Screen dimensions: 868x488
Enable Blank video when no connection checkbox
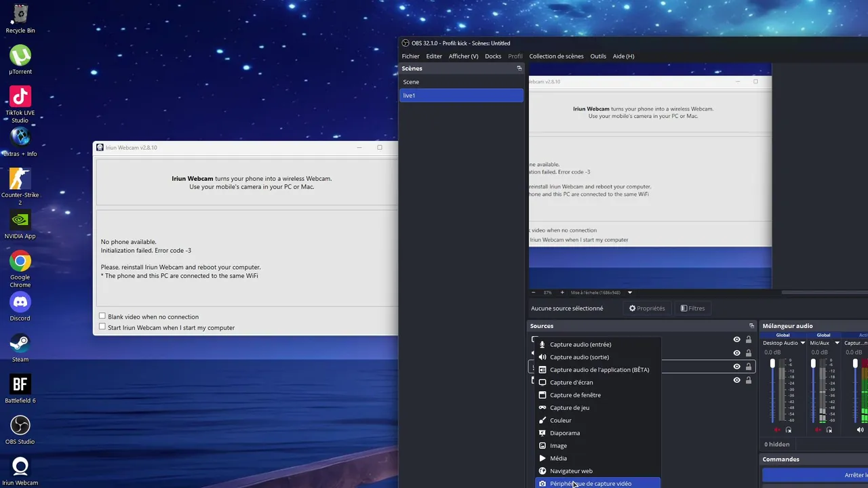pos(102,316)
